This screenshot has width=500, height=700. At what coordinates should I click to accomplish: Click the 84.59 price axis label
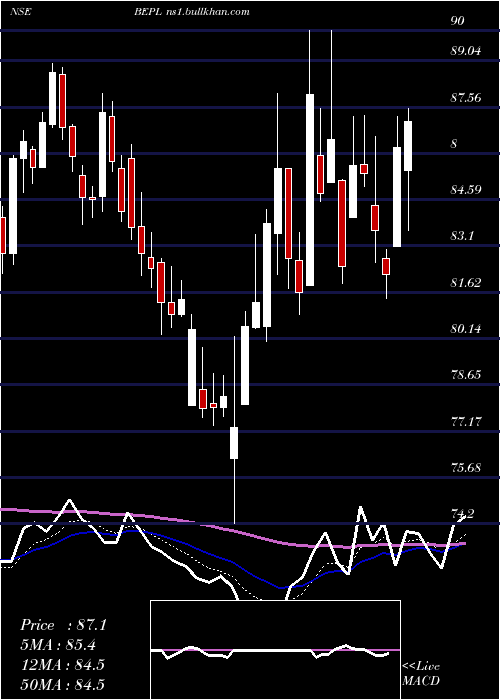coord(466,190)
